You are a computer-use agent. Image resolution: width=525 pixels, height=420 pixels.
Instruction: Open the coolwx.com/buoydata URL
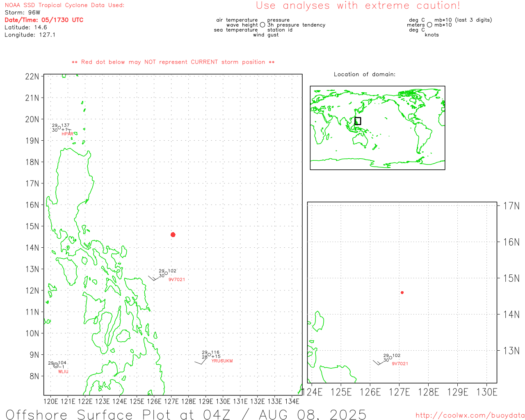[470, 415]
